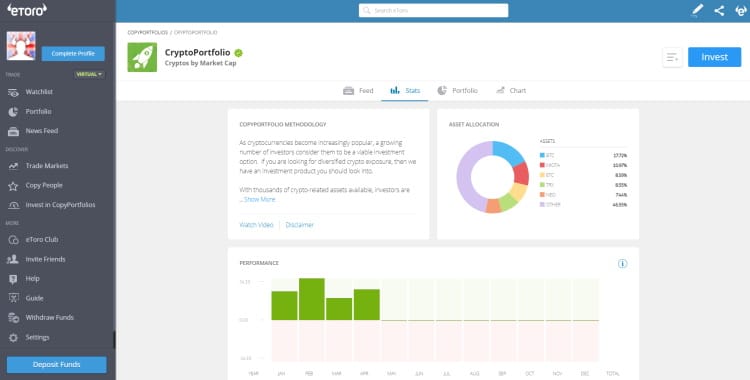Open Withdraw Funds coins icon
This screenshot has height=380, width=750.
[13, 318]
